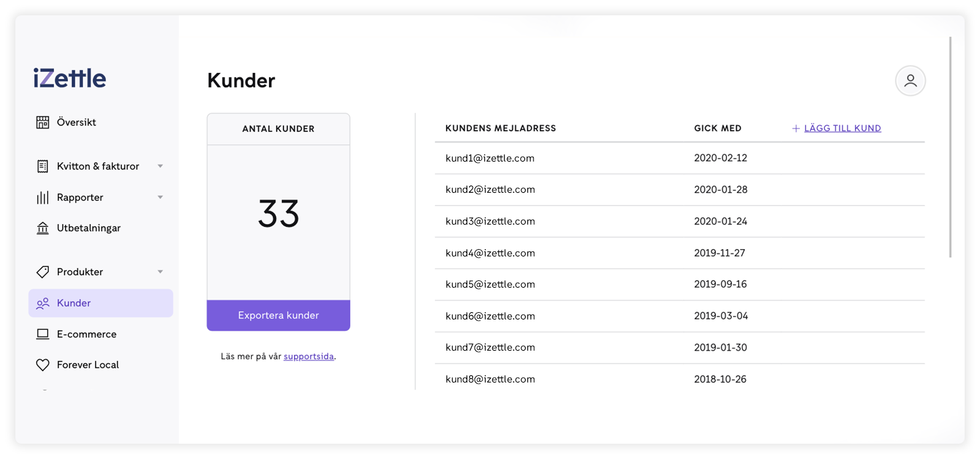This screenshot has height=459, width=980.
Task: Click the vertical scrollbar on the right
Action: point(950,147)
